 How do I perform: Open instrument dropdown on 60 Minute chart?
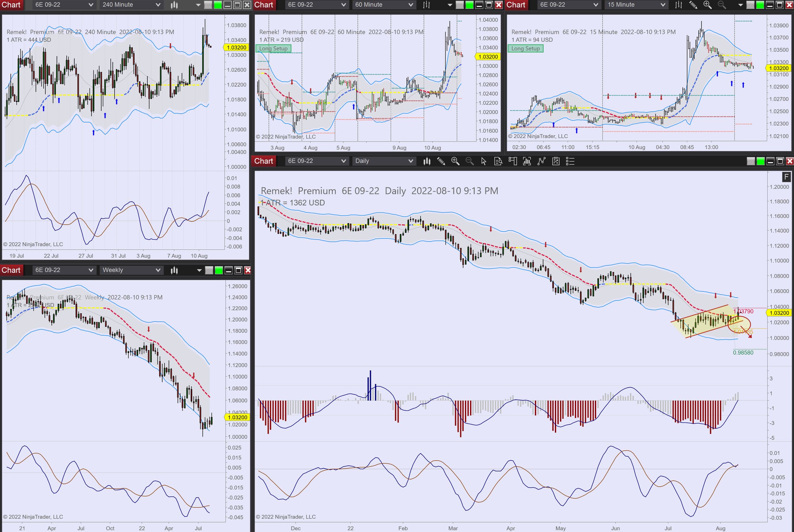[344, 5]
